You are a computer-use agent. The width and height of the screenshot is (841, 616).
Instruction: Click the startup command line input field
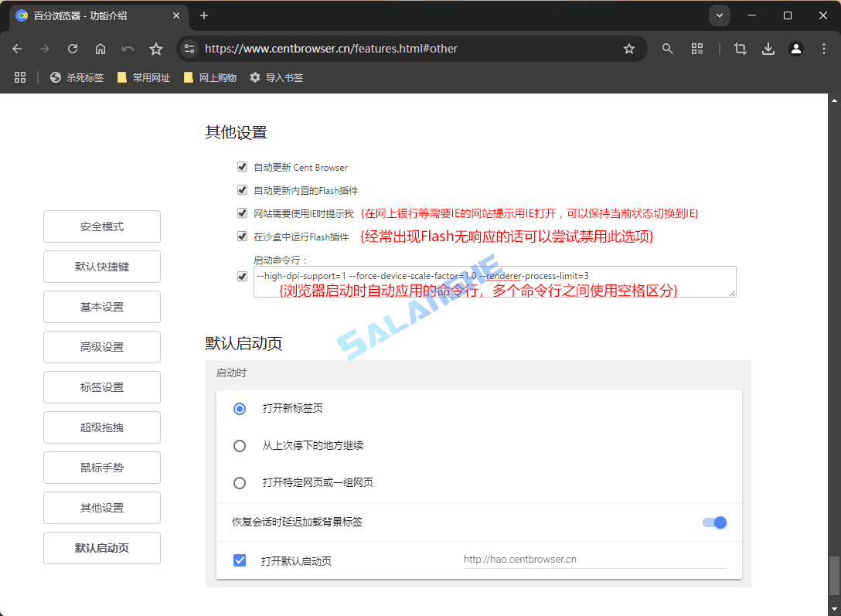point(494,281)
